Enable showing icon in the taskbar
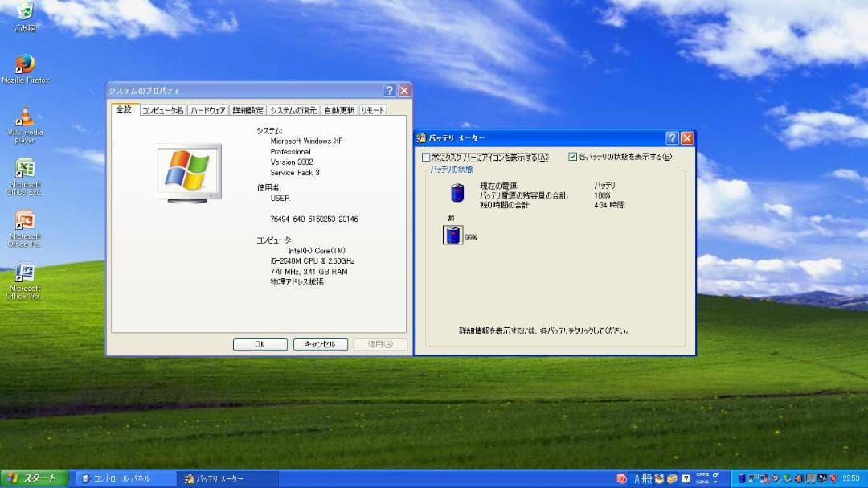Screen dimensions: 868x488 pyautogui.click(x=426, y=158)
